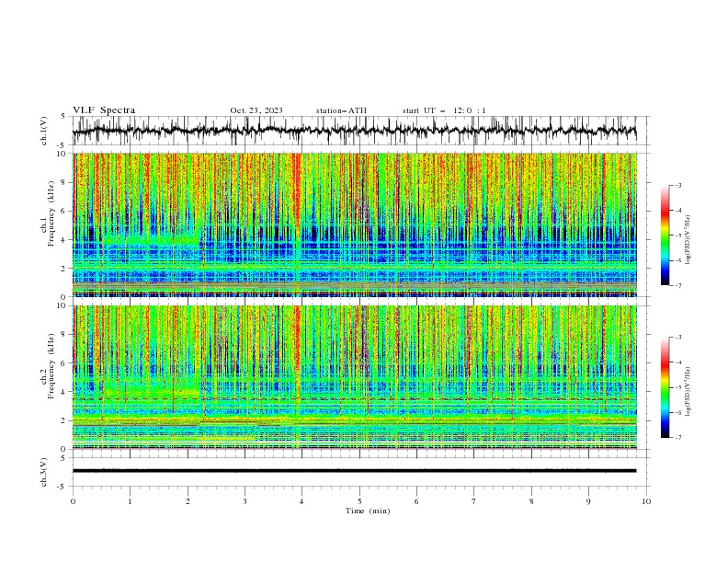Click the "station=ATH" header label

point(341,110)
